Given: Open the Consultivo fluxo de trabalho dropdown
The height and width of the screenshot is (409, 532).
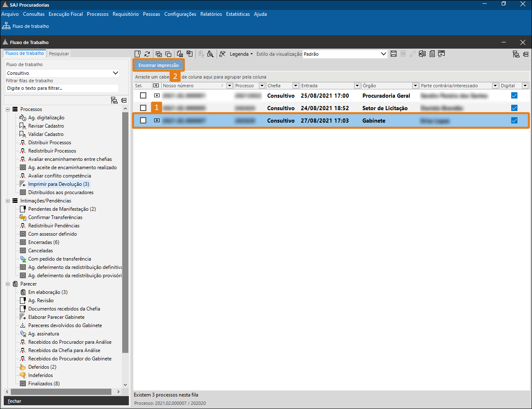Looking at the screenshot, I should pos(116,73).
